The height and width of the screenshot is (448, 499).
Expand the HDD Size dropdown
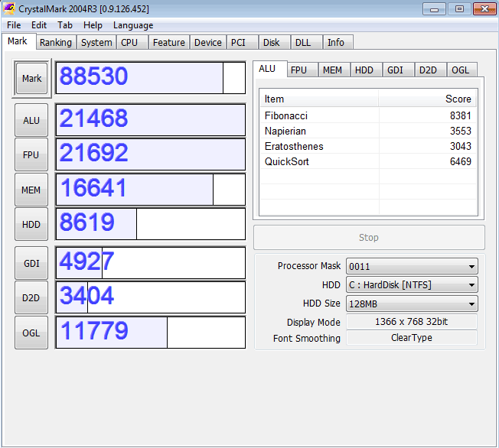tap(412, 304)
